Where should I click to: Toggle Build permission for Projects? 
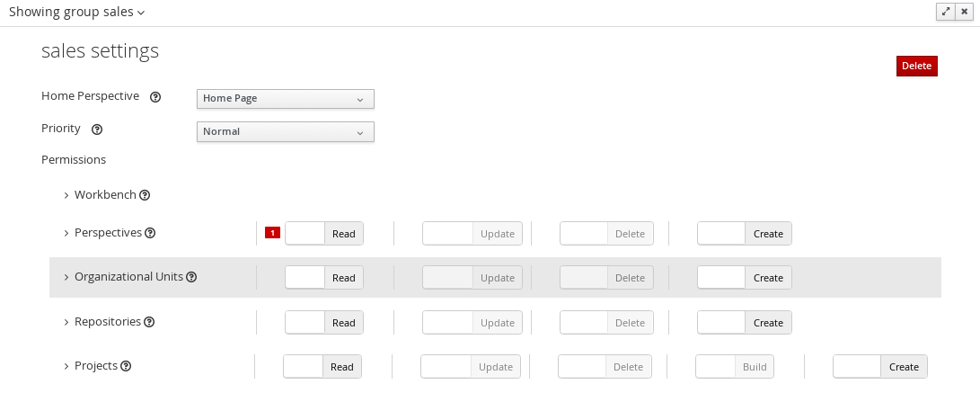(735, 367)
